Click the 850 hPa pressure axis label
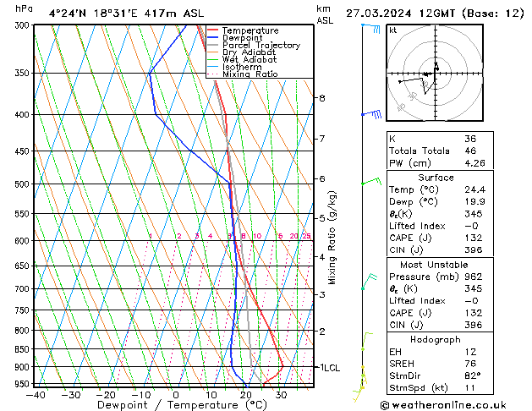Image resolution: width=532 pixels, height=411 pixels. [x=24, y=349]
